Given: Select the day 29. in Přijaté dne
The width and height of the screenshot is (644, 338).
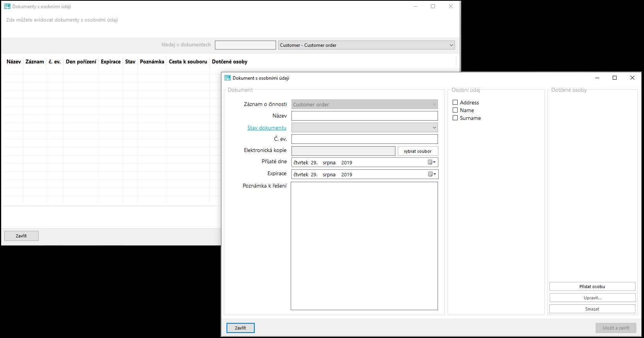Looking at the screenshot, I should point(314,163).
